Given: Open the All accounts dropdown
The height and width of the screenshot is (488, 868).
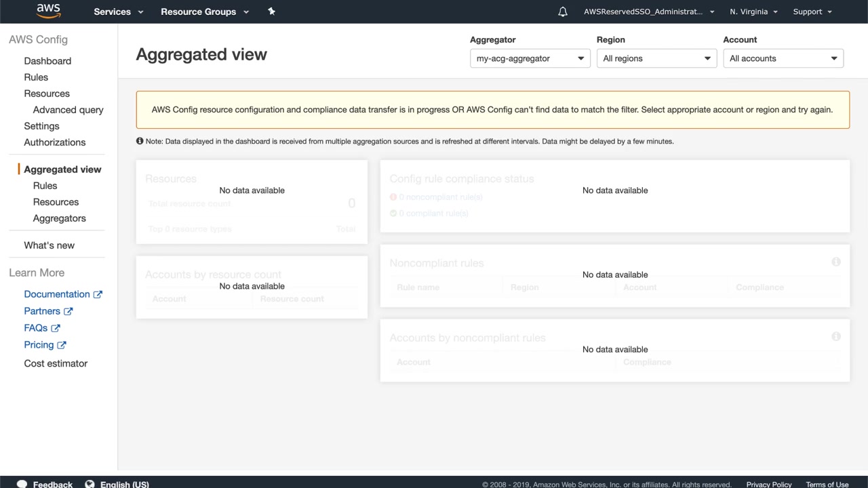Looking at the screenshot, I should 783,58.
